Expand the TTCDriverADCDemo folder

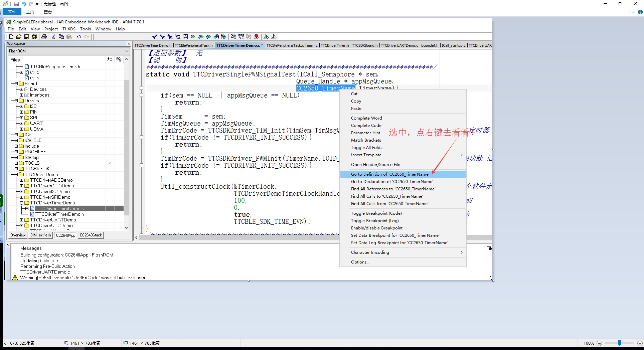click(21, 180)
